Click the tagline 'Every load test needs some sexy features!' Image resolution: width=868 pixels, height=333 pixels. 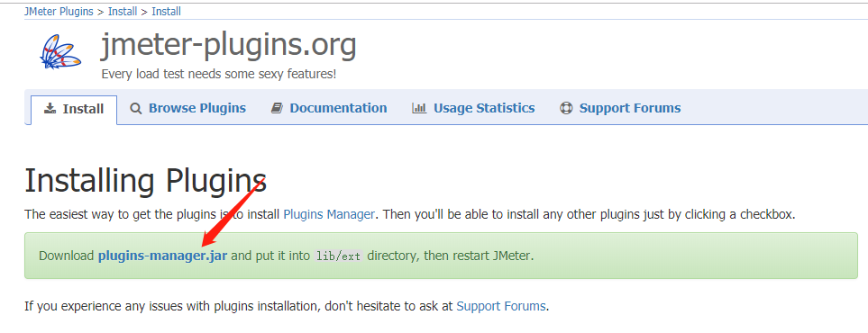[x=219, y=74]
